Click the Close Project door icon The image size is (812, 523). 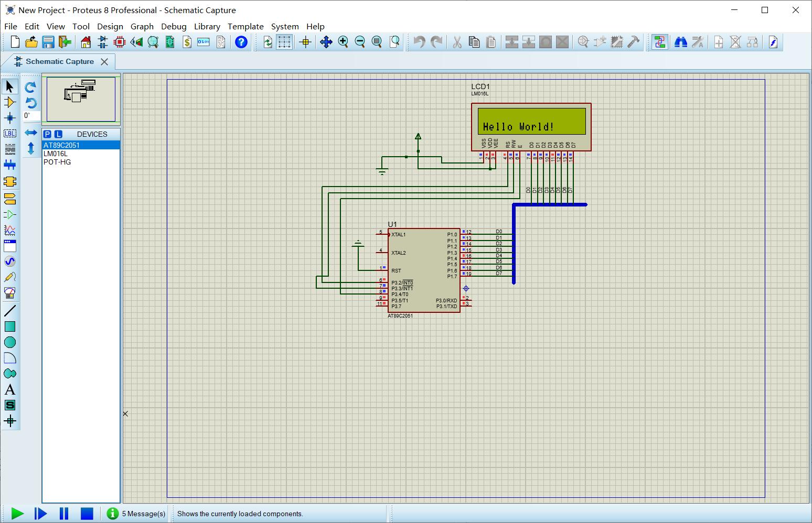tap(65, 42)
